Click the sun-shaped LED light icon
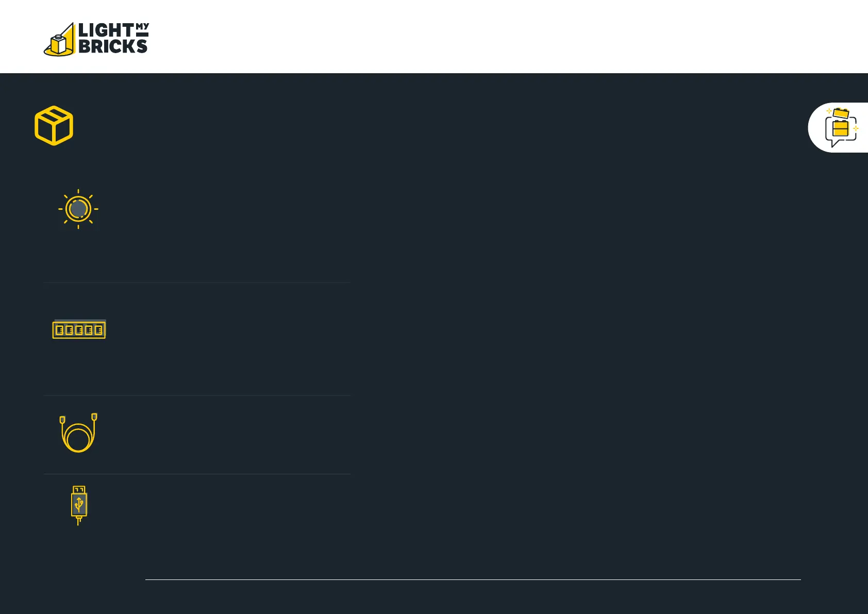This screenshot has height=614, width=868. (78, 209)
